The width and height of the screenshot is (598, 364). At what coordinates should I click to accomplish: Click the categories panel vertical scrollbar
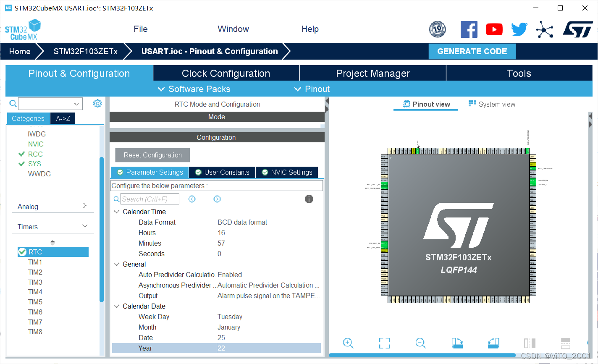[x=102, y=229]
